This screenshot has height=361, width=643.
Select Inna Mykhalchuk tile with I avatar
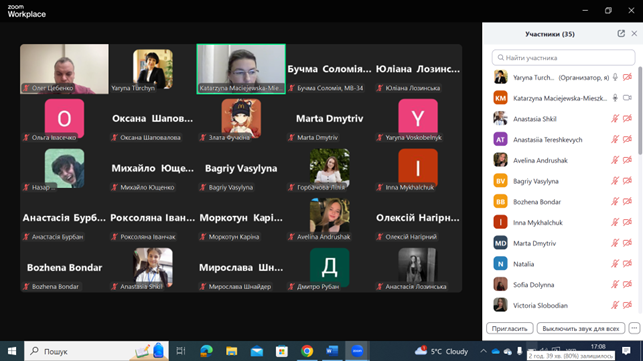(418, 169)
